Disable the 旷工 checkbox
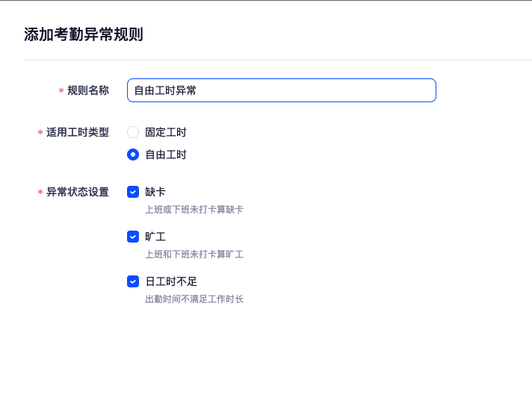 pyautogui.click(x=133, y=237)
